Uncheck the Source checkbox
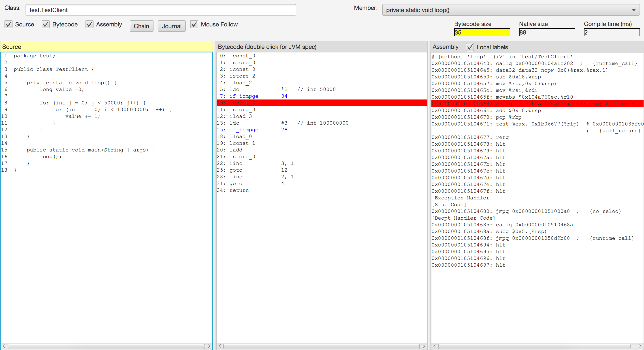This screenshot has width=644, height=350. click(9, 24)
